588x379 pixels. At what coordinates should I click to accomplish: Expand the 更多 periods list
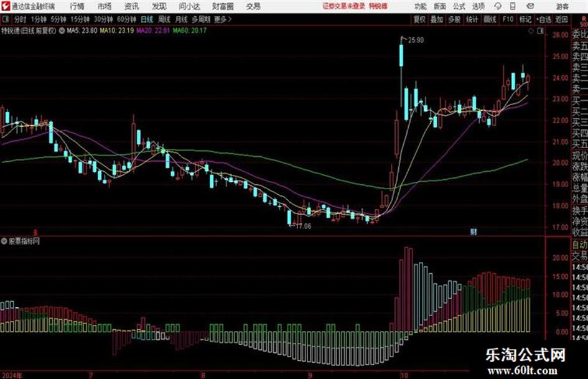click(223, 19)
